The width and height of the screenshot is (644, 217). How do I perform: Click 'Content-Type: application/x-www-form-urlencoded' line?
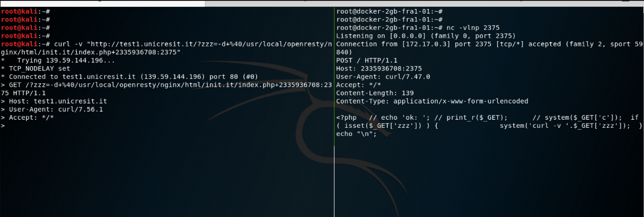click(432, 101)
